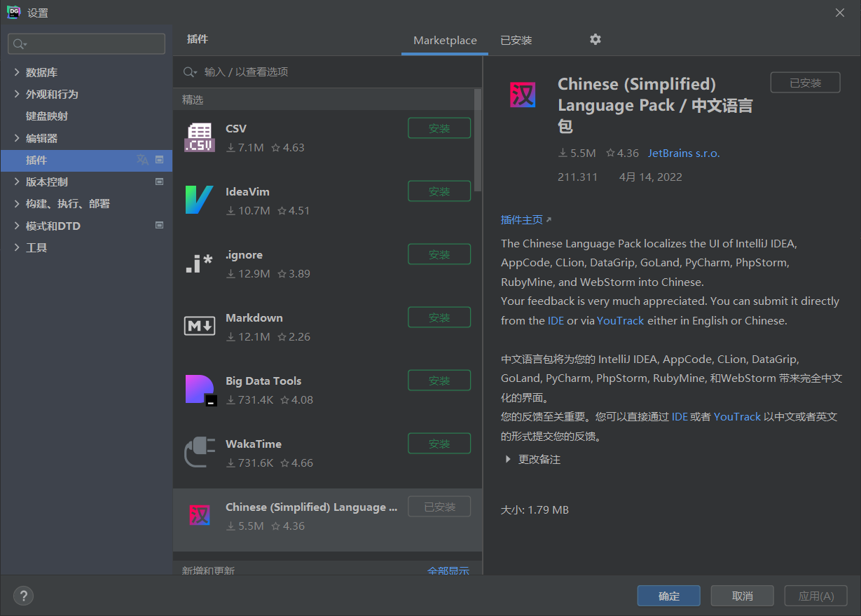Expand the 外观和行为 settings node
Screen dimensions: 861x616
(18, 94)
